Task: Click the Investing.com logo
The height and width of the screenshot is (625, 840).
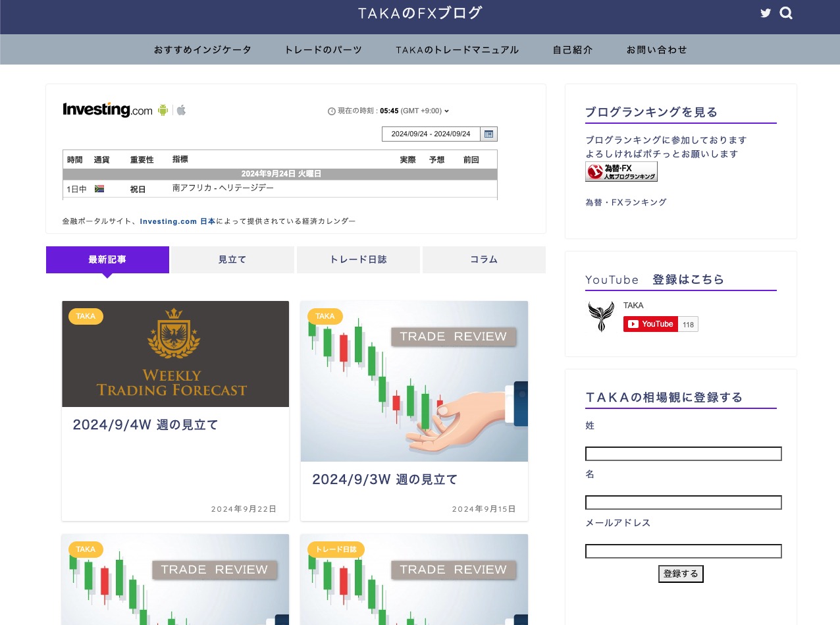Action: (107, 110)
